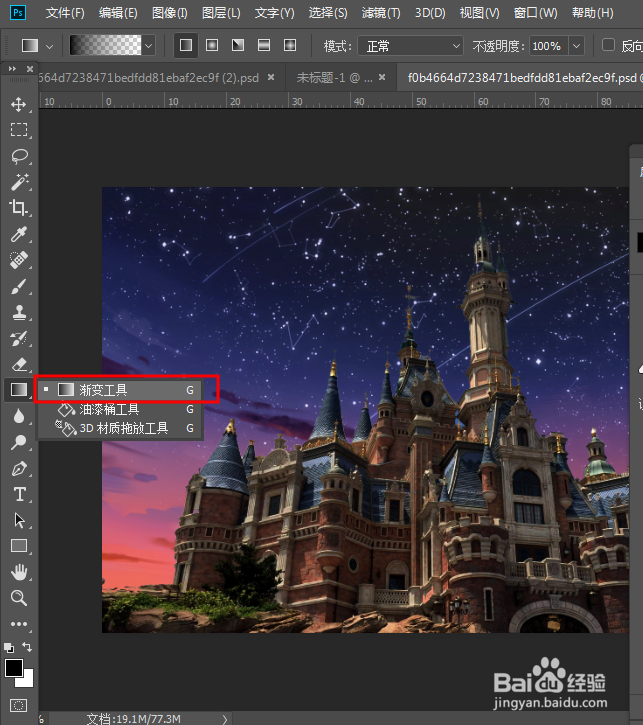Select the Blur tool
Image resolution: width=643 pixels, height=725 pixels.
(x=18, y=416)
